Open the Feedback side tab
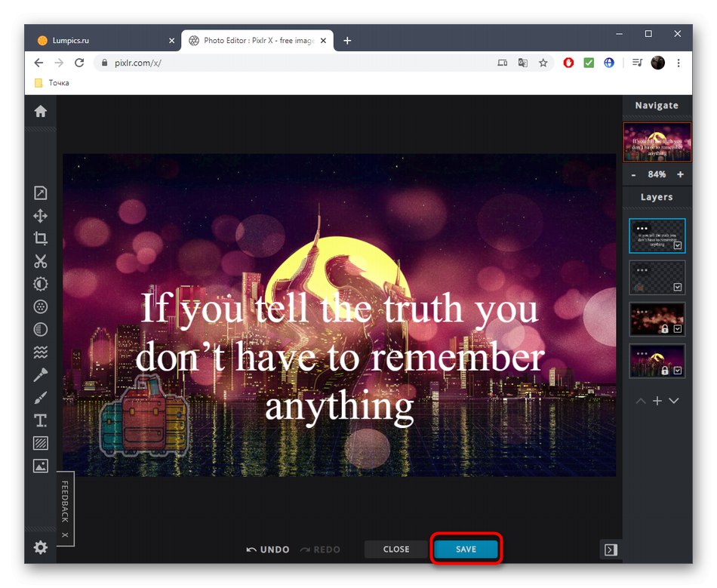717x588 pixels. pos(65,502)
